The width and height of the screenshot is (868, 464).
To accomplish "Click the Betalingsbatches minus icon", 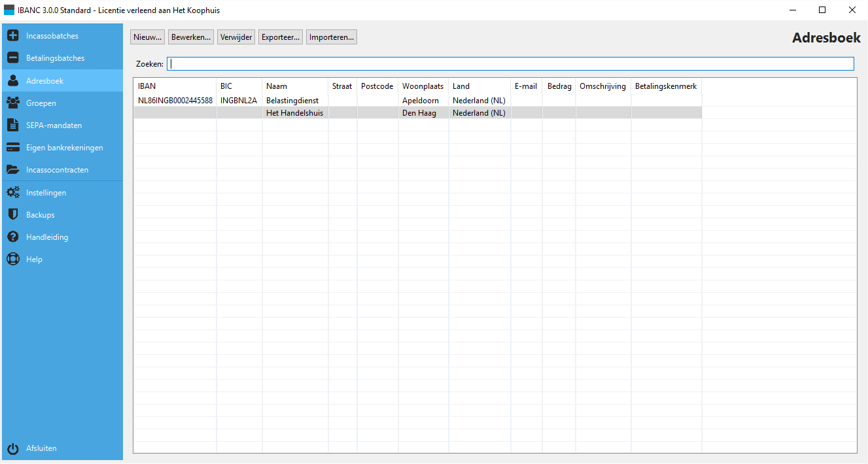I will tap(13, 58).
